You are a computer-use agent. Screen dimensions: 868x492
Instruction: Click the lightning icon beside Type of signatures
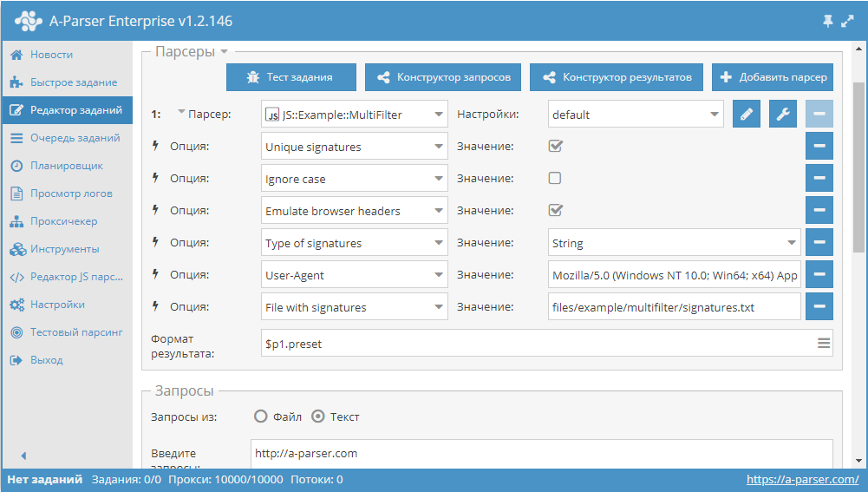coord(155,242)
